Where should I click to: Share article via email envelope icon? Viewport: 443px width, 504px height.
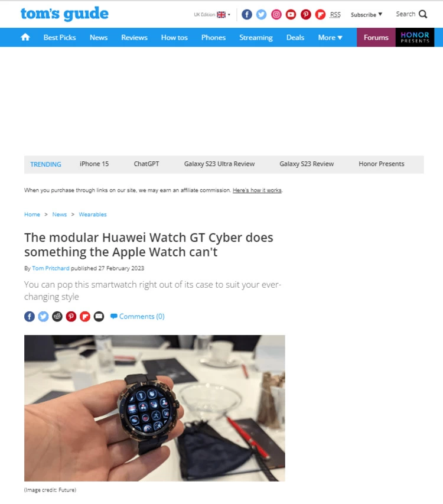pyautogui.click(x=99, y=316)
